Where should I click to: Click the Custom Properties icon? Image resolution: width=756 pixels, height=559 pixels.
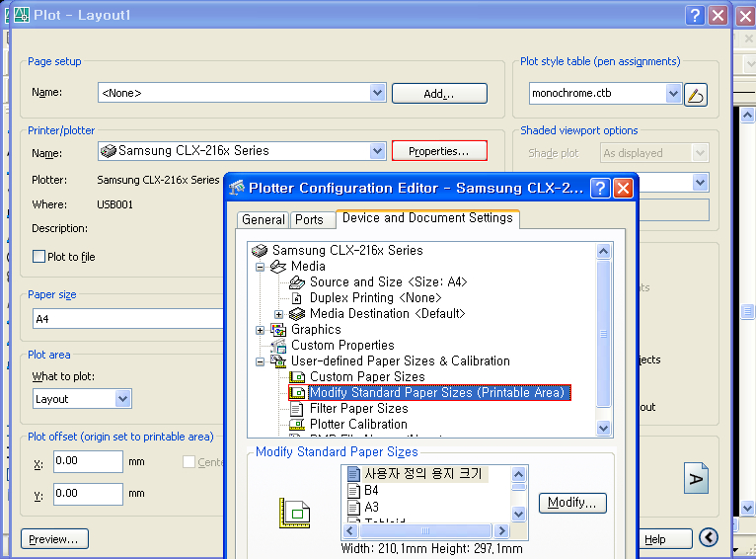point(278,346)
